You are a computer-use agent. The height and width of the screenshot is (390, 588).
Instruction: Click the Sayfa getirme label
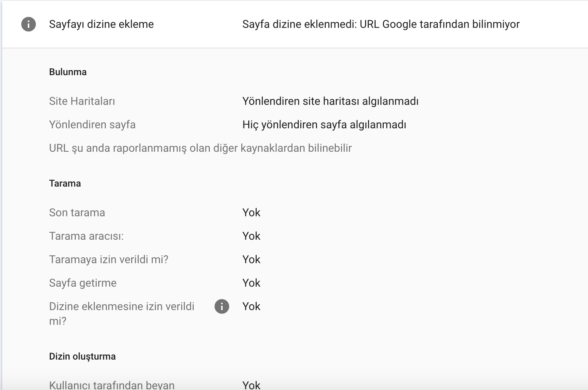coord(83,283)
